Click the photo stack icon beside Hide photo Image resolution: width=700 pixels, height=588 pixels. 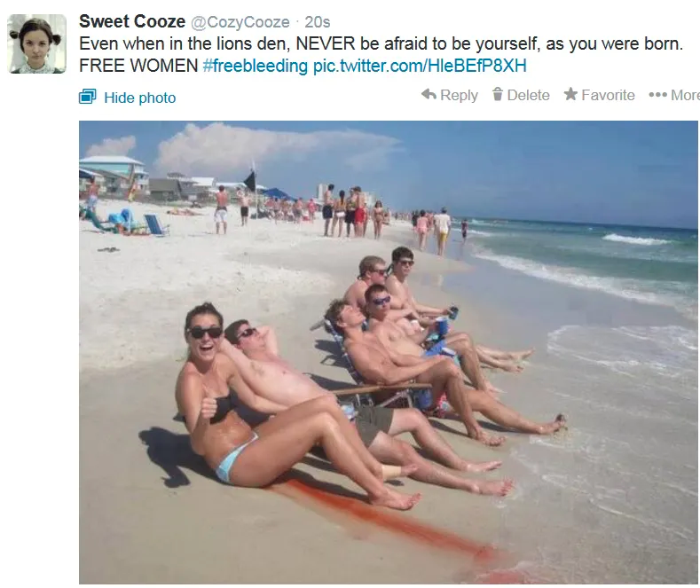coord(88,97)
